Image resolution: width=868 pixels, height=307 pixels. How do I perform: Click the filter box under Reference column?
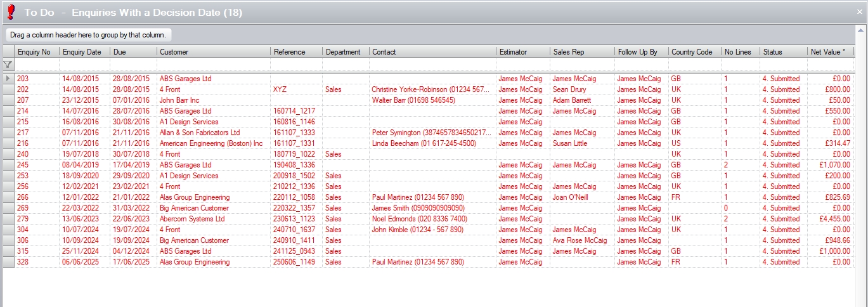(296, 65)
